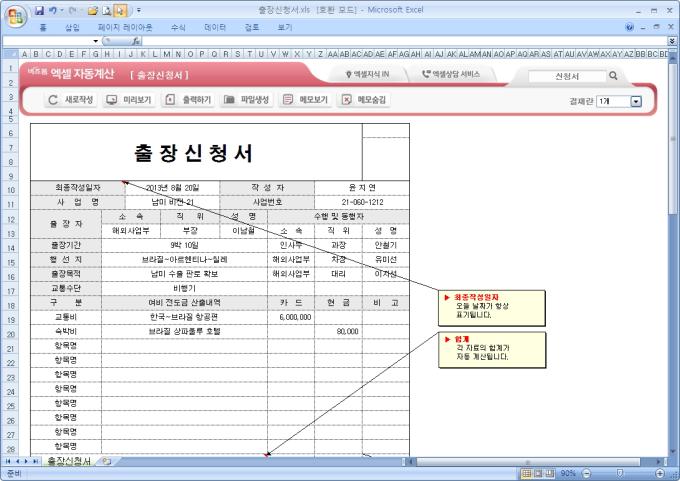Image resolution: width=680 pixels, height=481 pixels.
Task: Open the 수식 ribbon tab
Action: tap(178, 27)
